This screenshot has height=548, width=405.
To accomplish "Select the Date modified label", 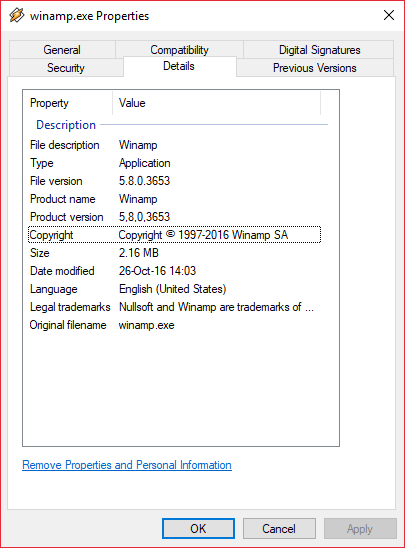I will click(62, 271).
